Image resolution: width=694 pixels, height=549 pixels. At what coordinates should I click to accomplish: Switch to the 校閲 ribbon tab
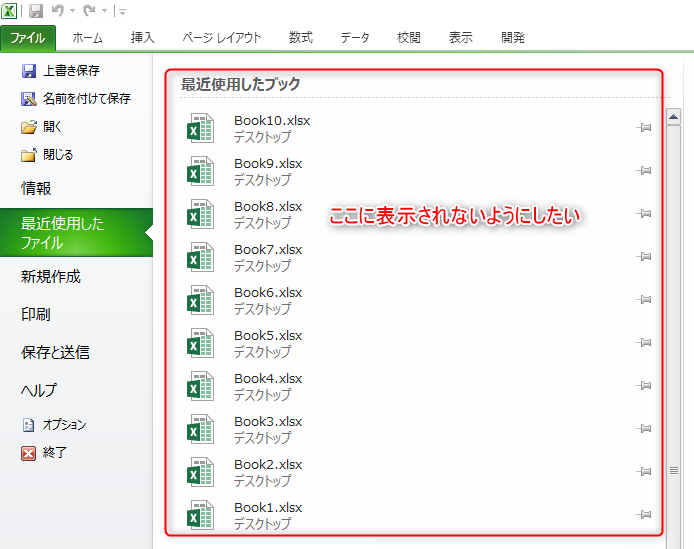pos(409,38)
